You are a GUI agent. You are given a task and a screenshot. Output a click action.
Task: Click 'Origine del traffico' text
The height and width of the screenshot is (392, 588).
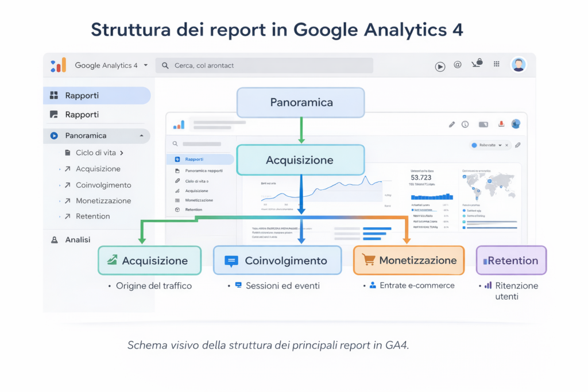click(154, 286)
